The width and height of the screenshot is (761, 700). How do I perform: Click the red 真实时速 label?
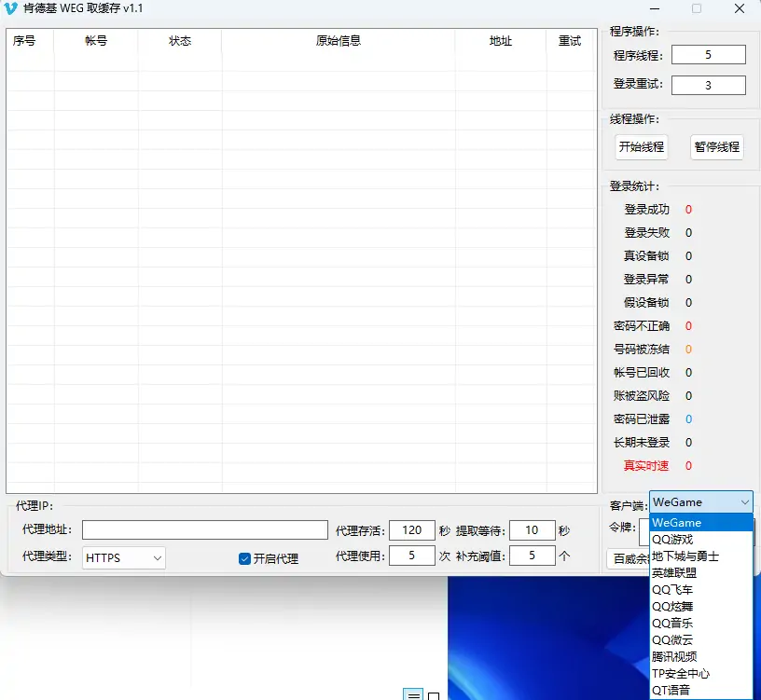point(646,466)
